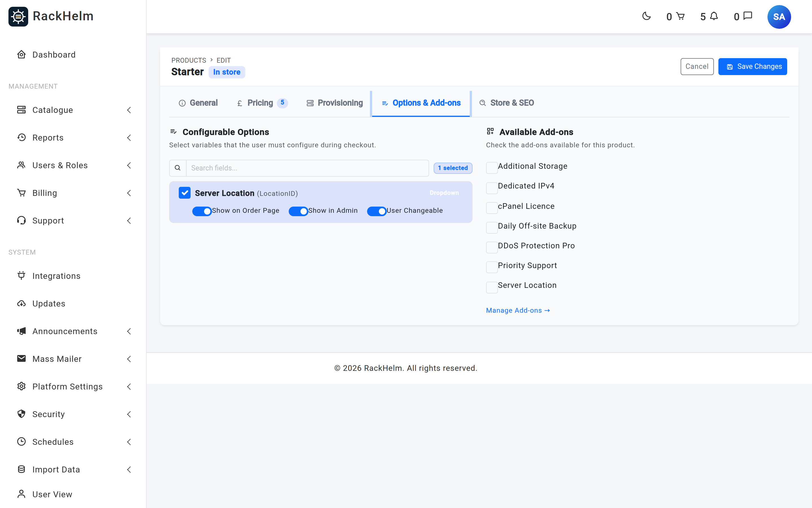This screenshot has height=508, width=812.
Task: Click the Mass Mailer envelope icon
Action: (x=21, y=358)
